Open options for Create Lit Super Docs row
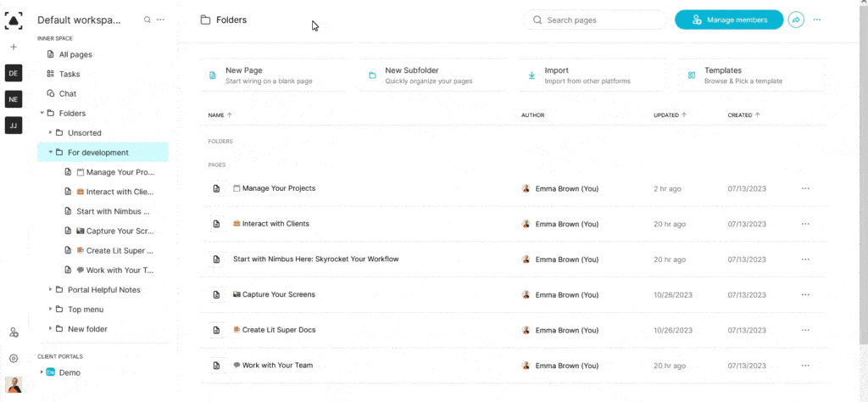Viewport: 868px width, 402px height. tap(805, 330)
